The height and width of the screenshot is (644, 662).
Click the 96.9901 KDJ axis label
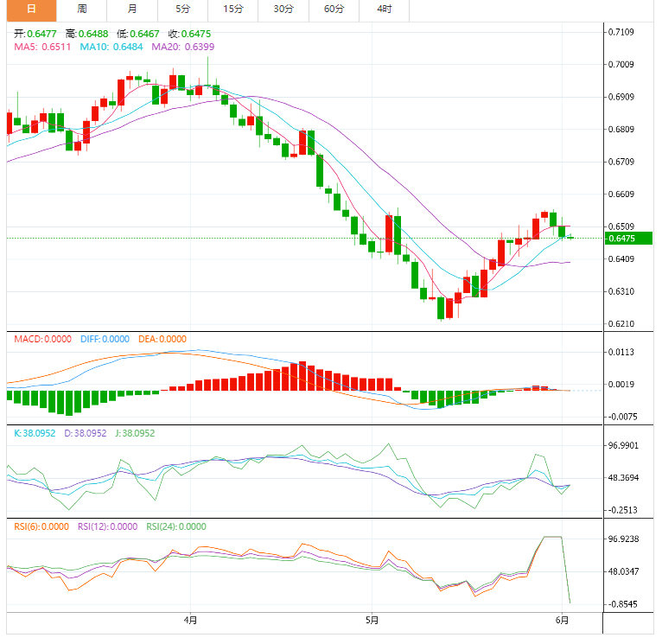[x=623, y=445]
